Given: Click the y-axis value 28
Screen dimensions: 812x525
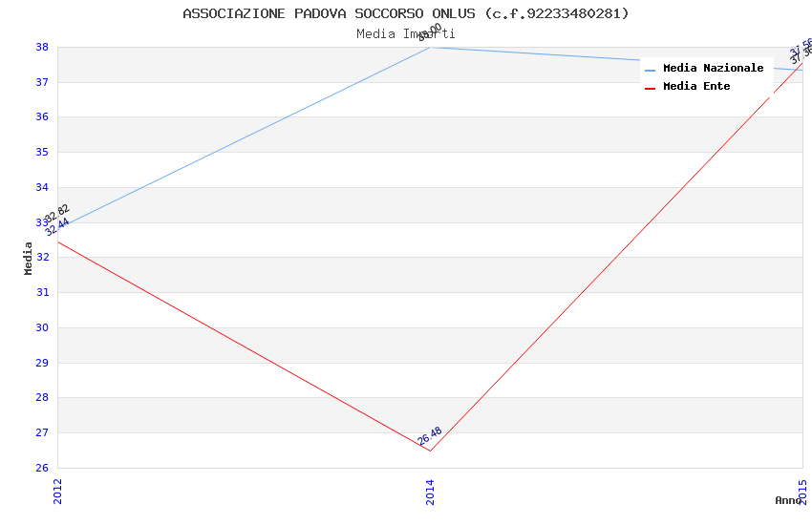Looking at the screenshot, I should [42, 397].
